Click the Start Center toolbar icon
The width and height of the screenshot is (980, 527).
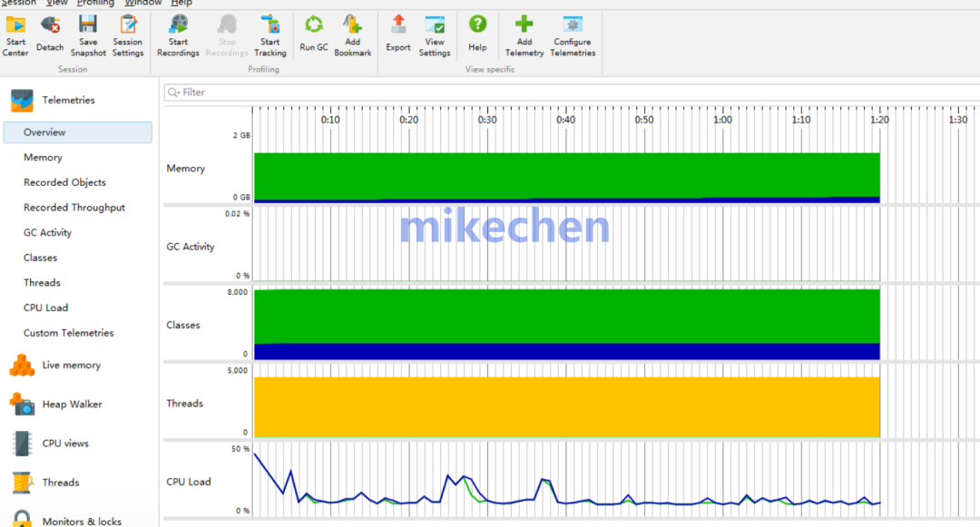tap(15, 25)
